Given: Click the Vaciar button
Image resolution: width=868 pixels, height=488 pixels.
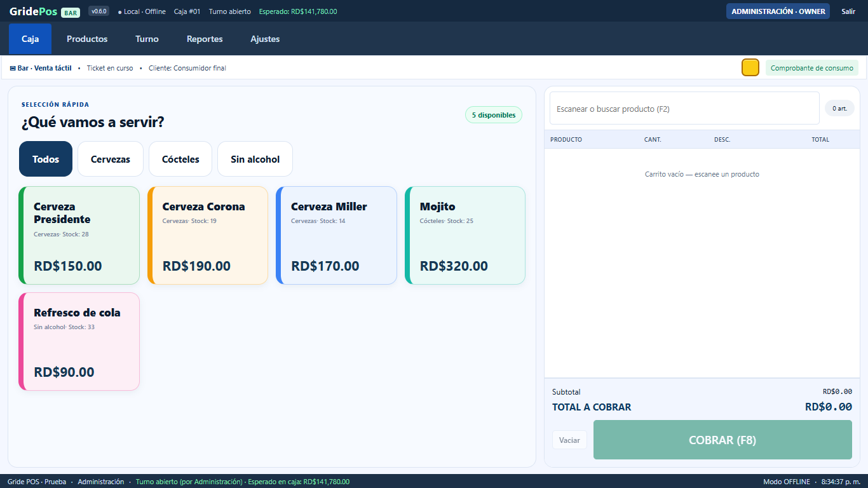Looking at the screenshot, I should [x=569, y=440].
